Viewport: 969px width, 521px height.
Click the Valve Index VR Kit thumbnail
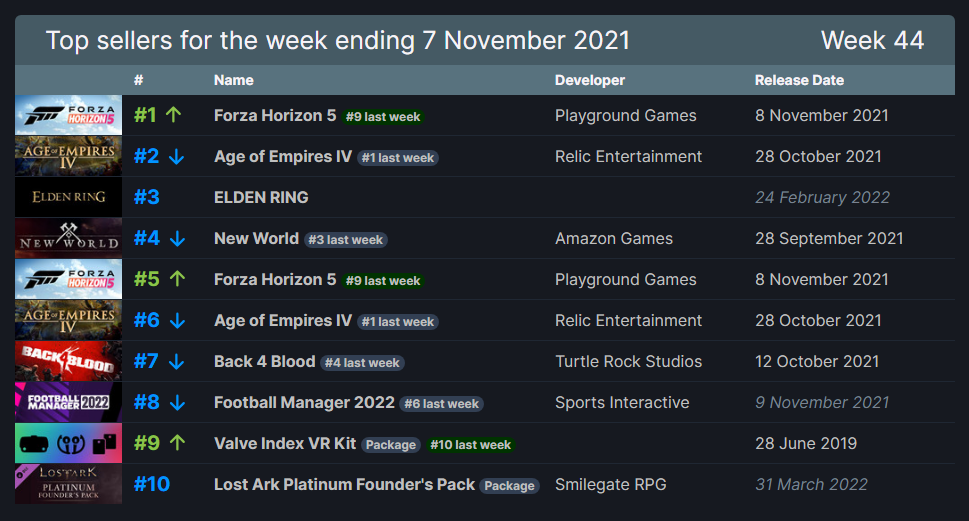68,443
